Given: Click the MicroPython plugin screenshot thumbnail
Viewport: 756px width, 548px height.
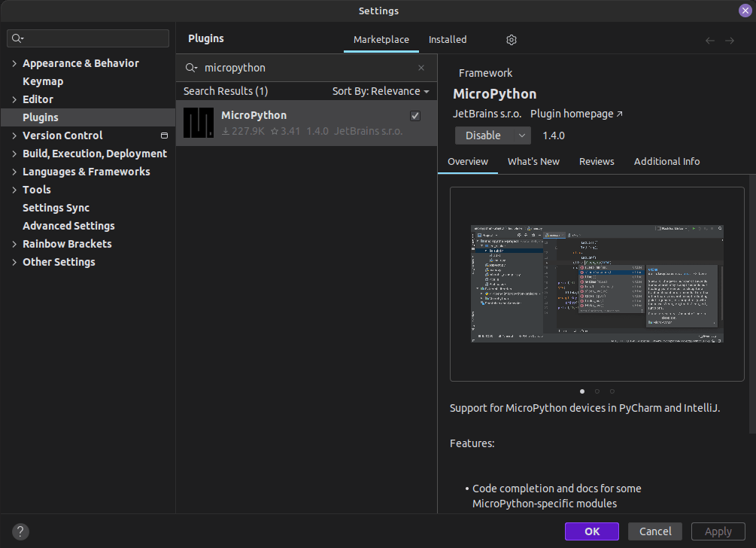Looking at the screenshot, I should 597,284.
